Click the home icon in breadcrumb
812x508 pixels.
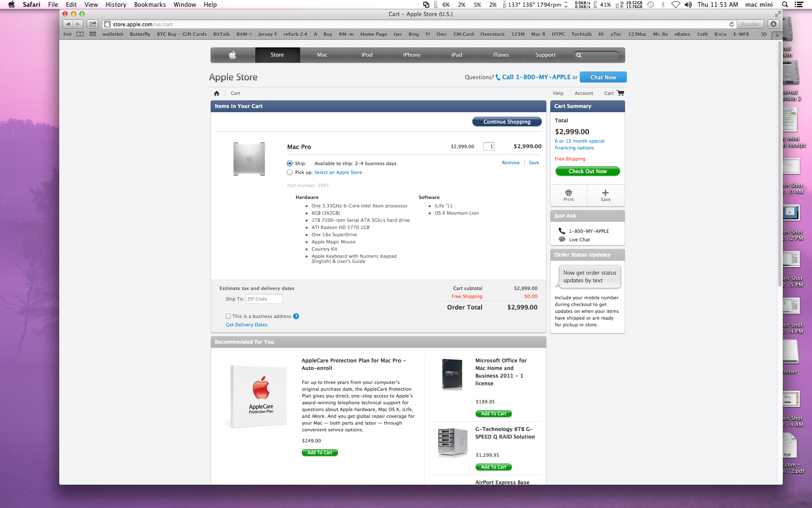coord(217,93)
